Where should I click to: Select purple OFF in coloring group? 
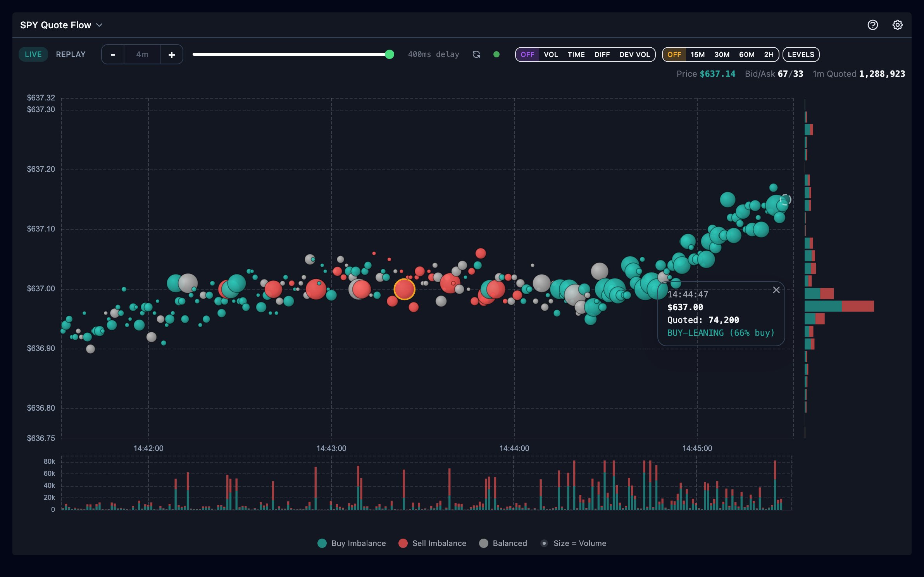pyautogui.click(x=528, y=55)
